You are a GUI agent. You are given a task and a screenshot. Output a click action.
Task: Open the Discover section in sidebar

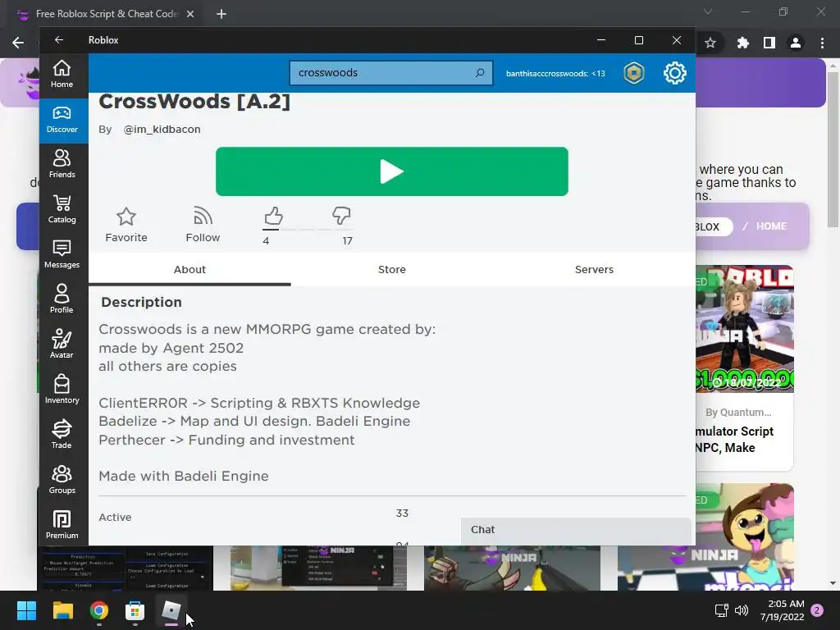[62, 120]
